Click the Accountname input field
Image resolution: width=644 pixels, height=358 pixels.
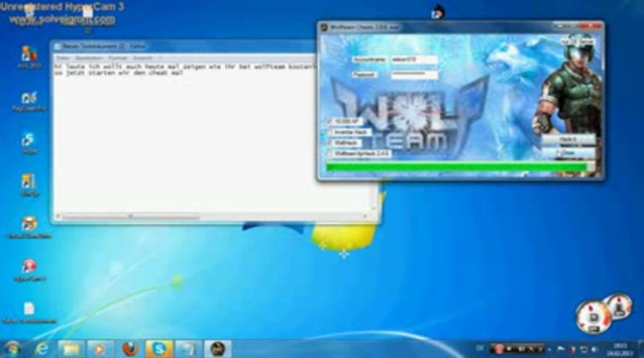tap(414, 60)
